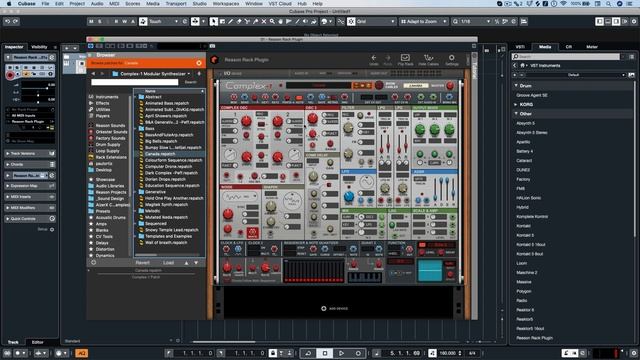Click Media search field
Image resolution: width=640 pixels, height=360 pixels.
point(566,57)
